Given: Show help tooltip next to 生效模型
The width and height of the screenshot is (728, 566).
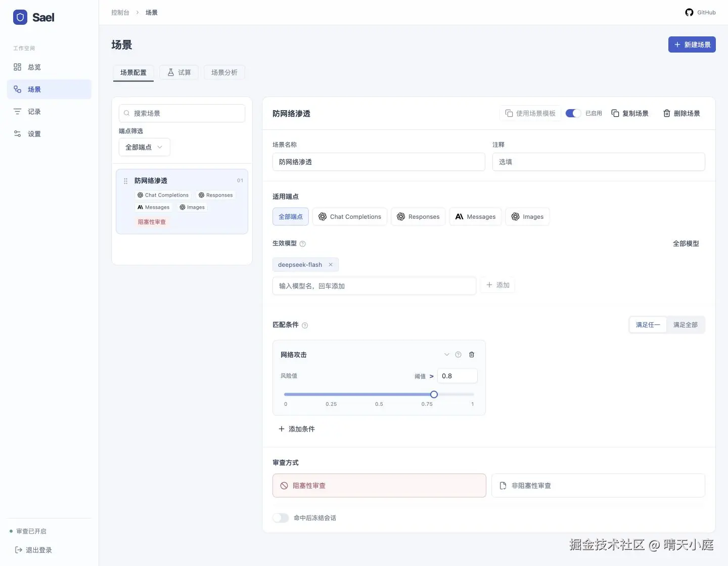Looking at the screenshot, I should coord(303,244).
